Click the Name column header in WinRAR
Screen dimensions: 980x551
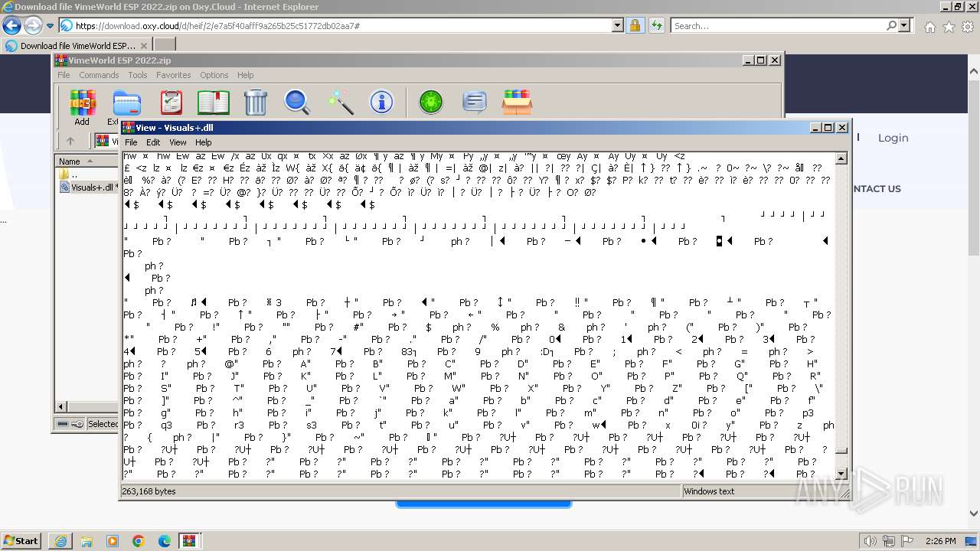pyautogui.click(x=86, y=161)
